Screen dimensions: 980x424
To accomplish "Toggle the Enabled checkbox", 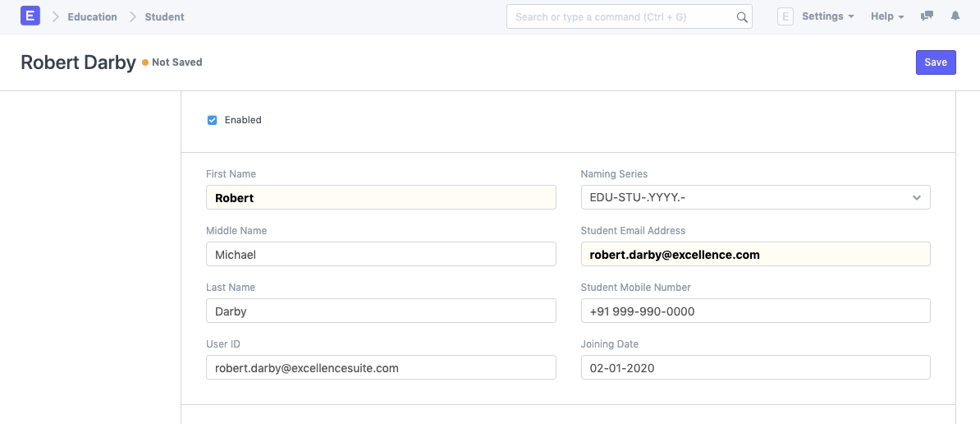I will pos(213,120).
